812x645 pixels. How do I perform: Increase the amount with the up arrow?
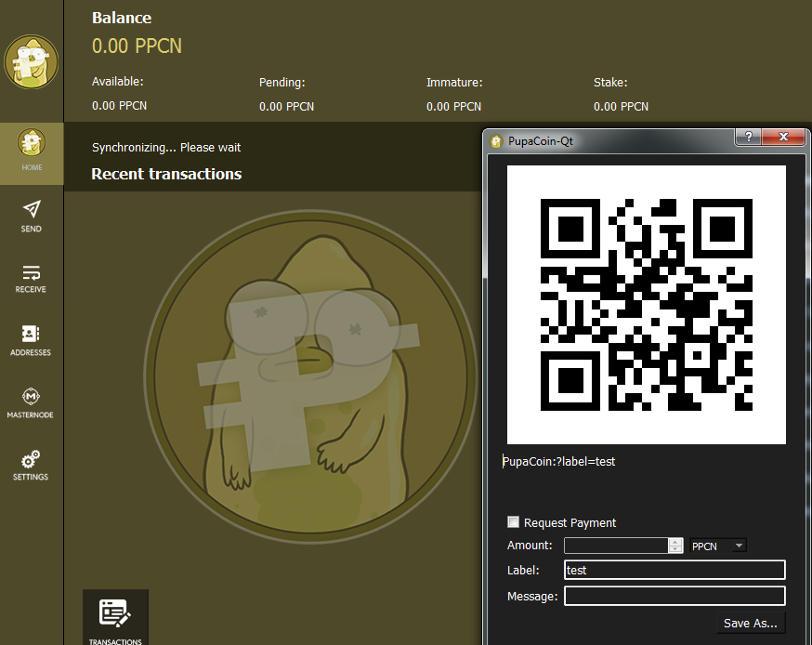point(675,542)
